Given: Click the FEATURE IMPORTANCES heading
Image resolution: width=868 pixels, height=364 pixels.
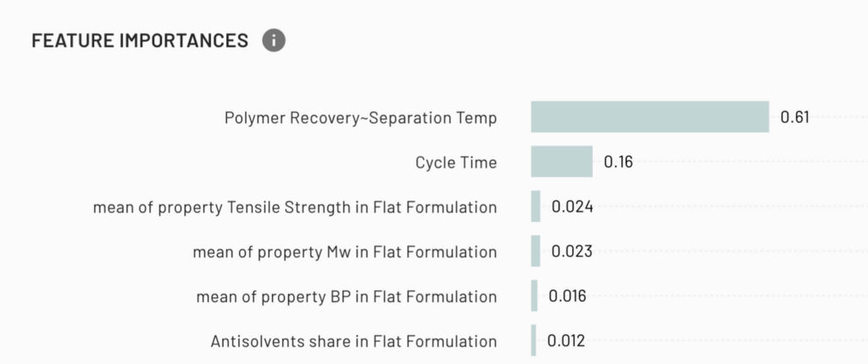Looking at the screenshot, I should [140, 41].
